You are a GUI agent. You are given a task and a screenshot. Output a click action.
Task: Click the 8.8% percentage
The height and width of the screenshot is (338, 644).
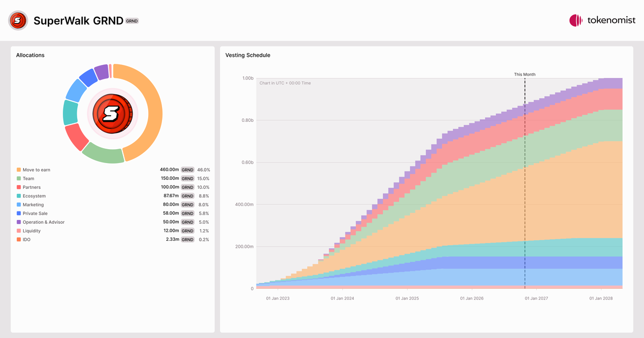204,196
